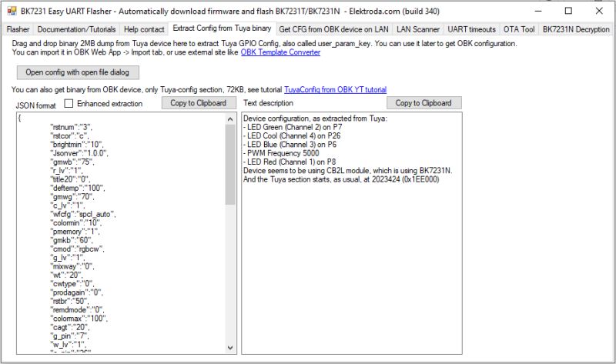Click the "prodagain":"0" JSON line

tap(76, 292)
